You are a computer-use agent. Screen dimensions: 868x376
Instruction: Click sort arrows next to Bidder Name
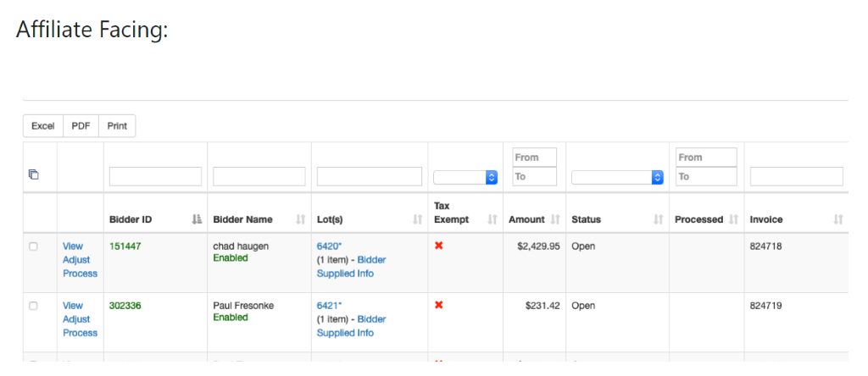300,219
